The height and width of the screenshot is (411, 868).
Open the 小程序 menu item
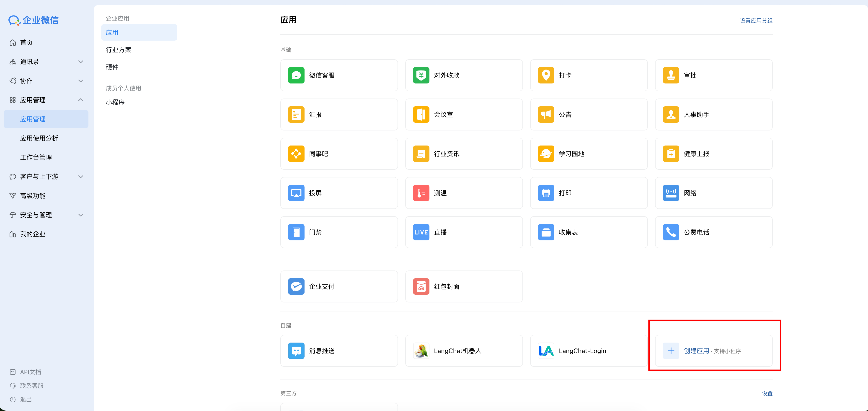pos(115,102)
